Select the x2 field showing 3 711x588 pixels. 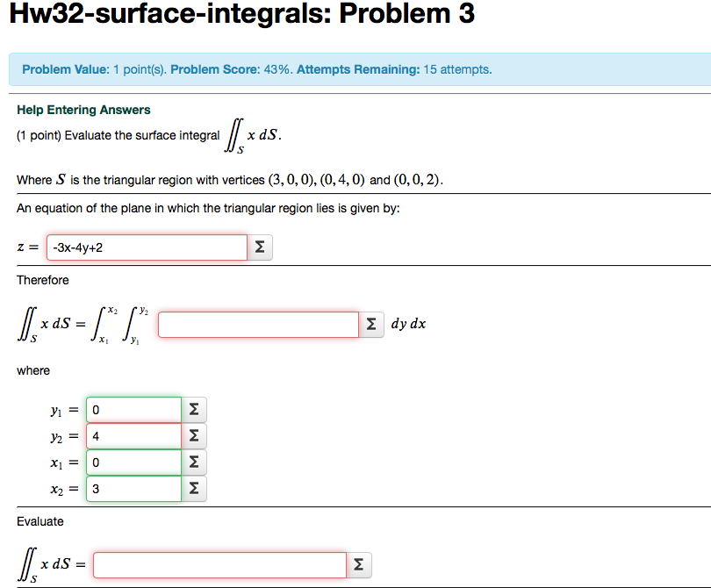pyautogui.click(x=133, y=488)
